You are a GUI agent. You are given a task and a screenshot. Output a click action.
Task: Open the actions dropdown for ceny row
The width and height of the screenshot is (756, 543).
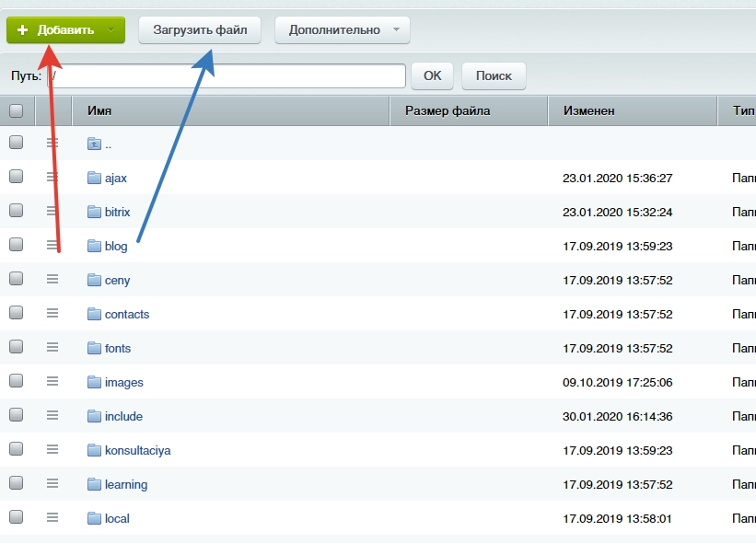(52, 280)
